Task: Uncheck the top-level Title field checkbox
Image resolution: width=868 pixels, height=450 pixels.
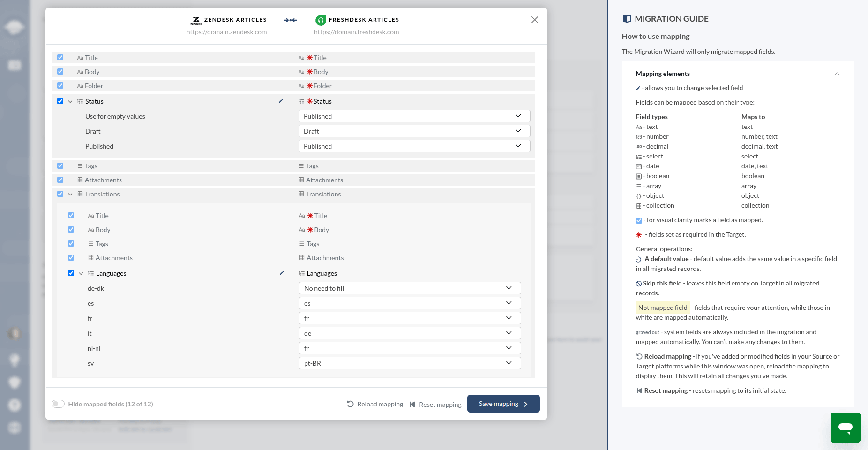Action: pyautogui.click(x=60, y=57)
